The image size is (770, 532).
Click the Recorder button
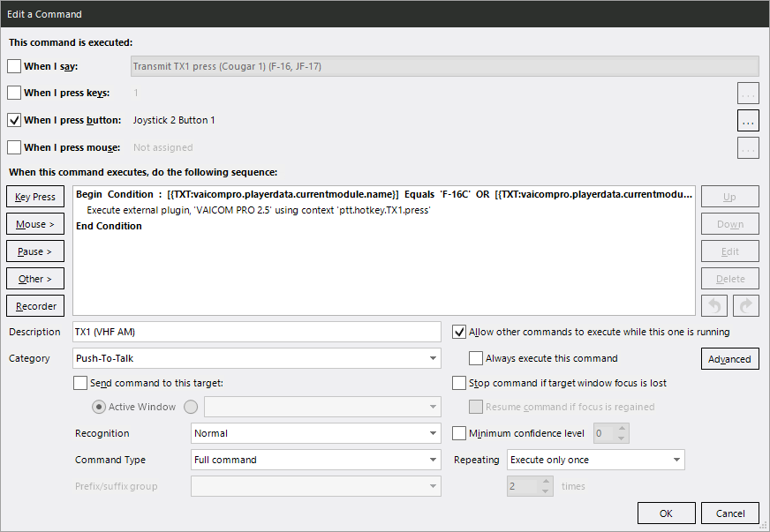35,306
